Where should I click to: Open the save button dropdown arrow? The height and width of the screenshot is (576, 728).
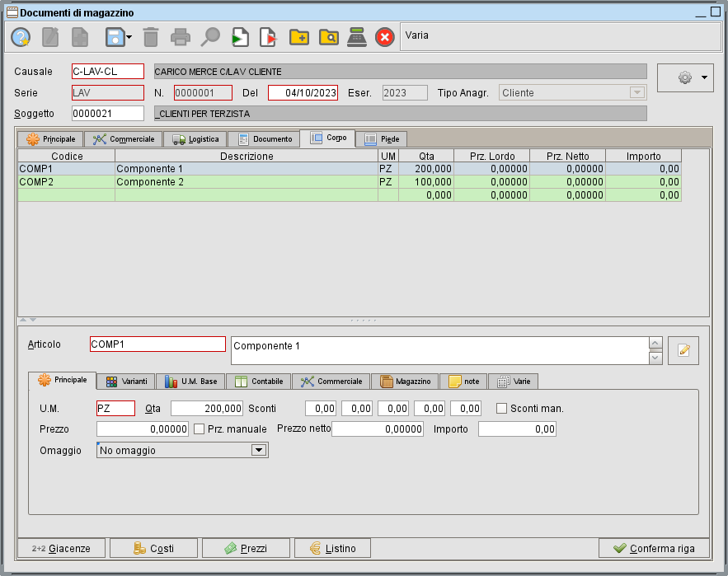point(129,37)
